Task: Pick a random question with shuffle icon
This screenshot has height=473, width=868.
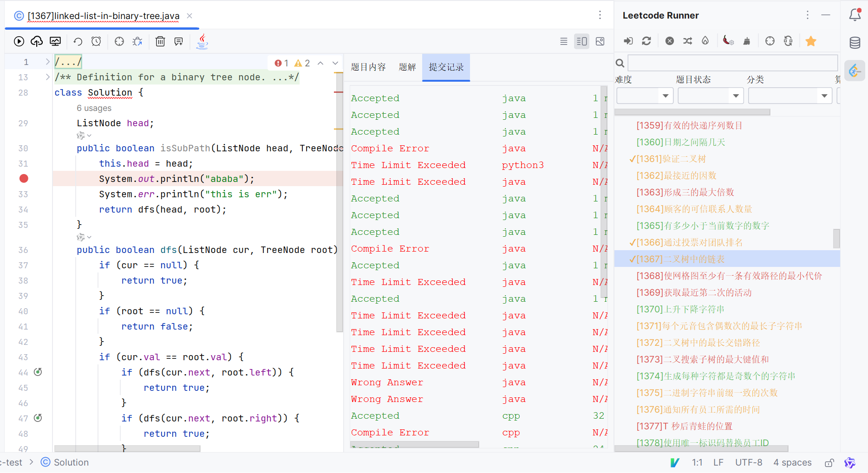Action: click(688, 41)
